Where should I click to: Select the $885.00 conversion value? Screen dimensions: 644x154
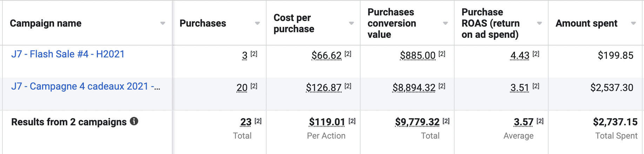tap(417, 55)
